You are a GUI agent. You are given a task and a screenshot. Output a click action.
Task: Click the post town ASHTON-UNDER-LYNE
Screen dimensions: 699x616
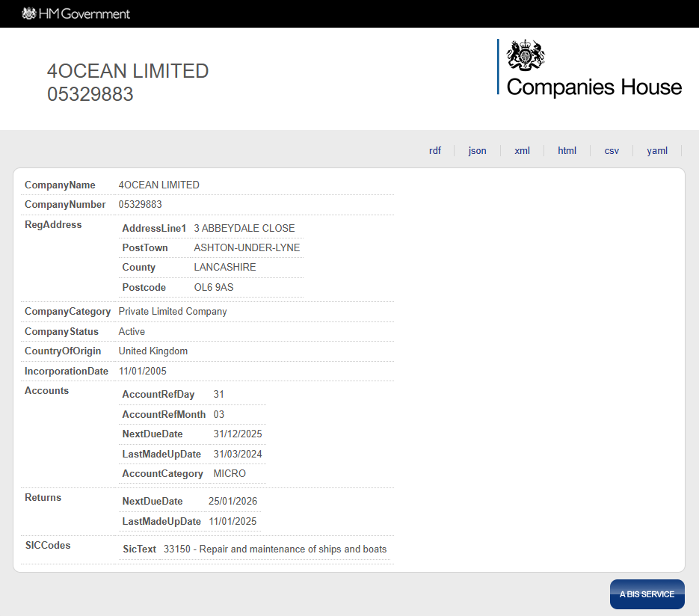pos(247,248)
